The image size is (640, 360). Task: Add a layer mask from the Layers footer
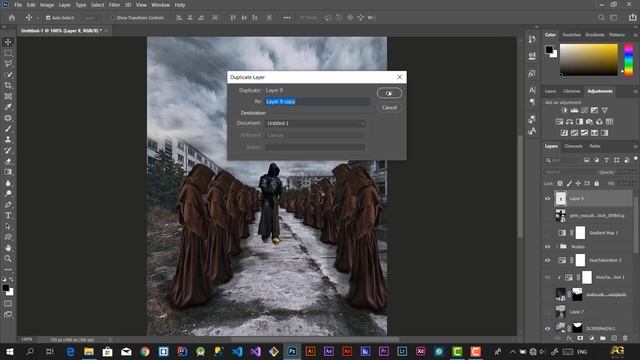coord(580,338)
